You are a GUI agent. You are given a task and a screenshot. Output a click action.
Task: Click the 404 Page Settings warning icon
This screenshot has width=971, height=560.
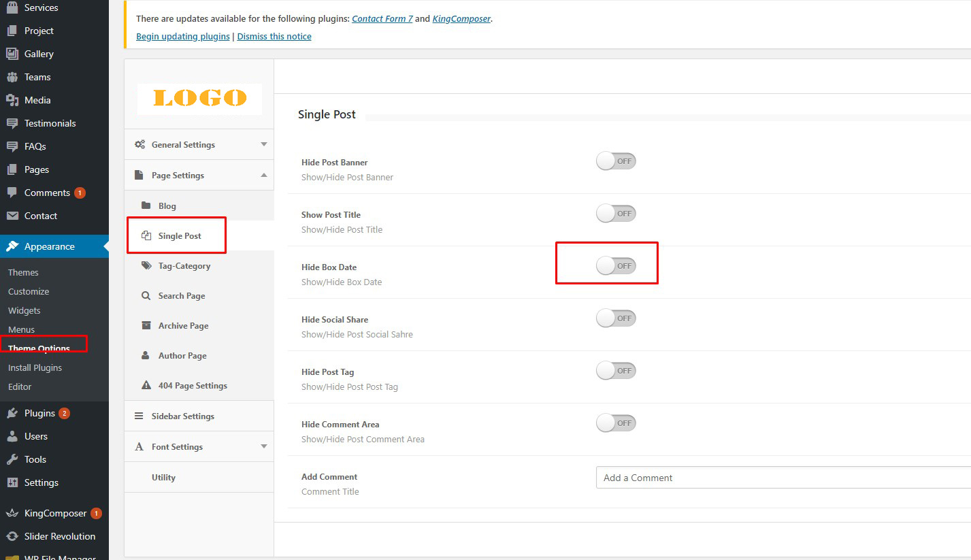pyautogui.click(x=146, y=386)
